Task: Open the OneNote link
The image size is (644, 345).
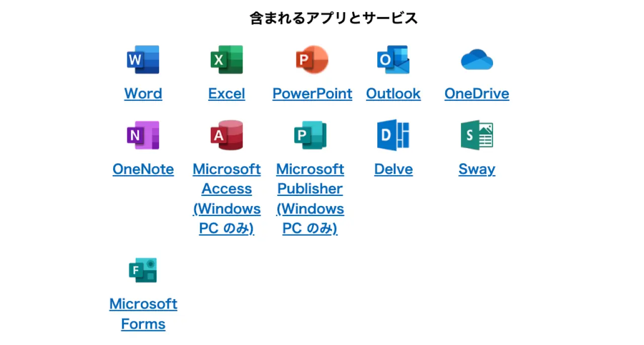Action: coord(143,169)
